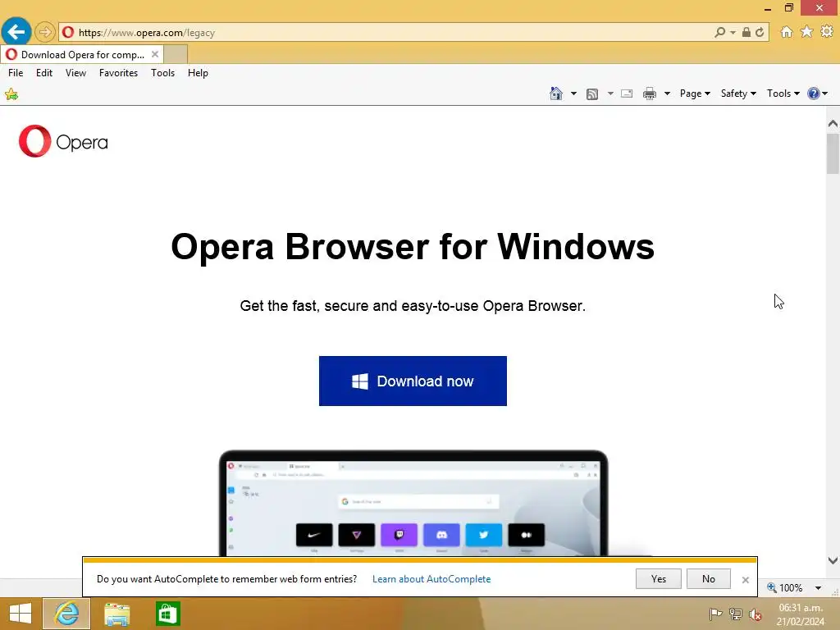Expand the Help icon dropdown arrow
Image resolution: width=840 pixels, height=630 pixels.
coord(825,94)
